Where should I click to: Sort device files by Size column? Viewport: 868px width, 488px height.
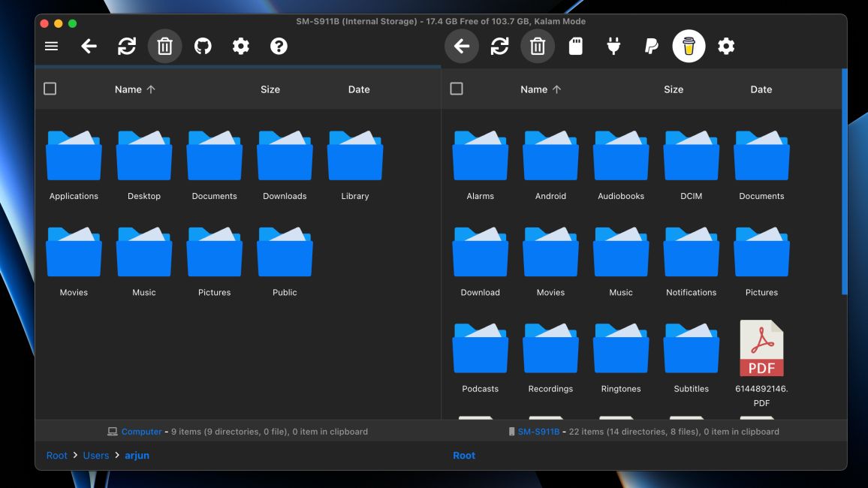point(674,89)
